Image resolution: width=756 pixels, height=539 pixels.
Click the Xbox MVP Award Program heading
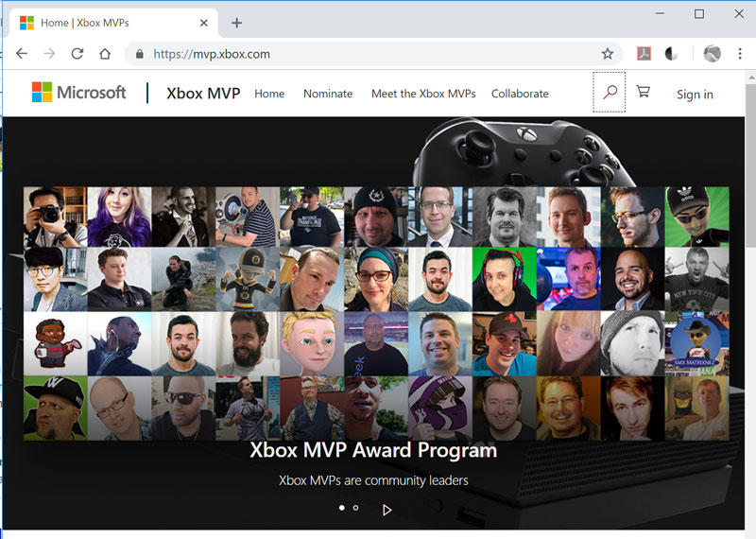click(373, 450)
